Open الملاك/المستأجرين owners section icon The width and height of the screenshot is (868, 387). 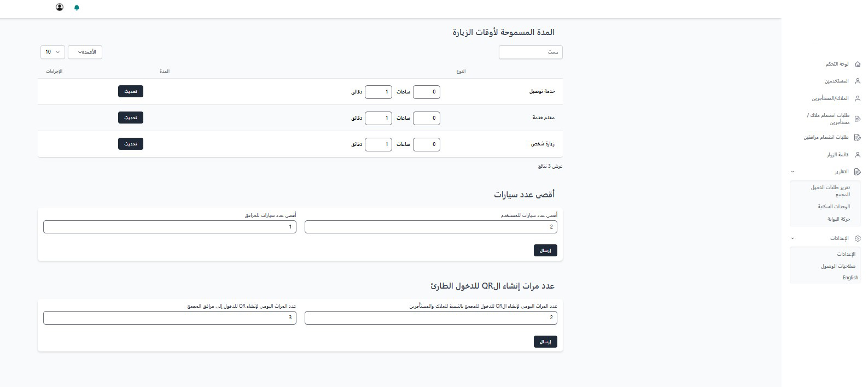(858, 98)
